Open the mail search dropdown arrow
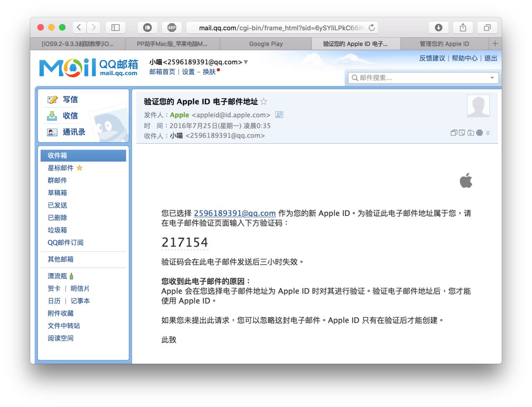 [492, 78]
